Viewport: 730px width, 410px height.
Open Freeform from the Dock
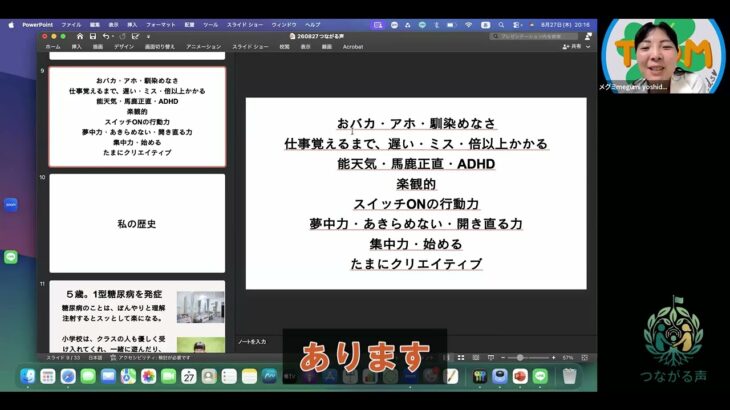(270, 376)
